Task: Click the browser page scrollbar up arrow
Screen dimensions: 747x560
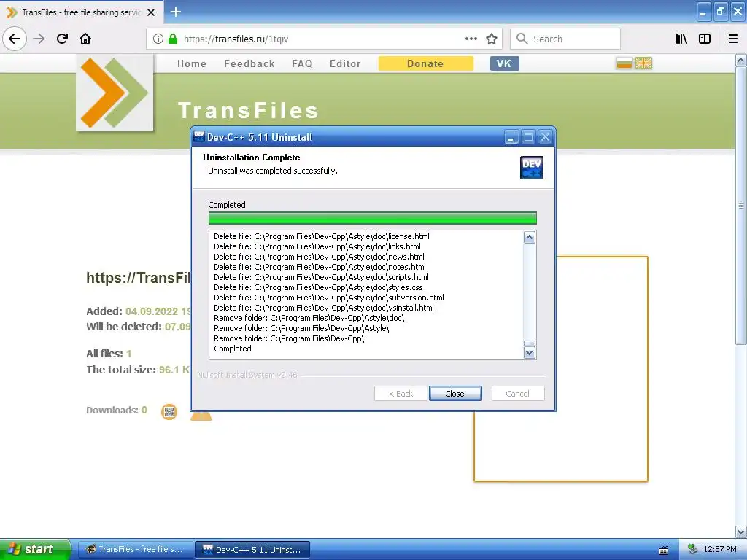Action: click(740, 61)
